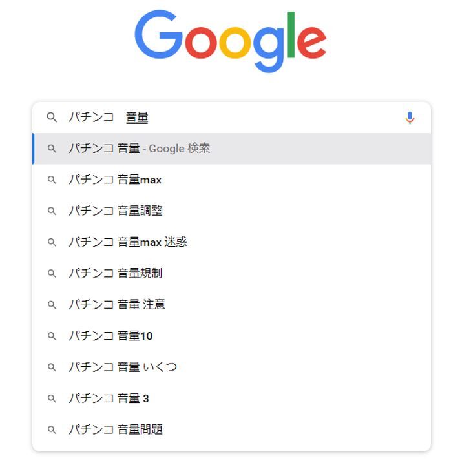Choose the パチンコ 音量 いくつ suggestion
The height and width of the screenshot is (476, 460).
[123, 367]
